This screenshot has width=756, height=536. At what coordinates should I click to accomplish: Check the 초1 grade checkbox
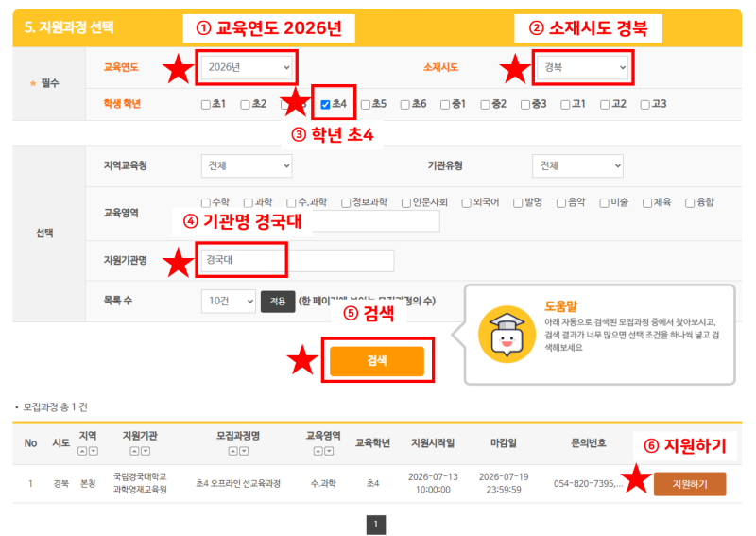(x=206, y=105)
